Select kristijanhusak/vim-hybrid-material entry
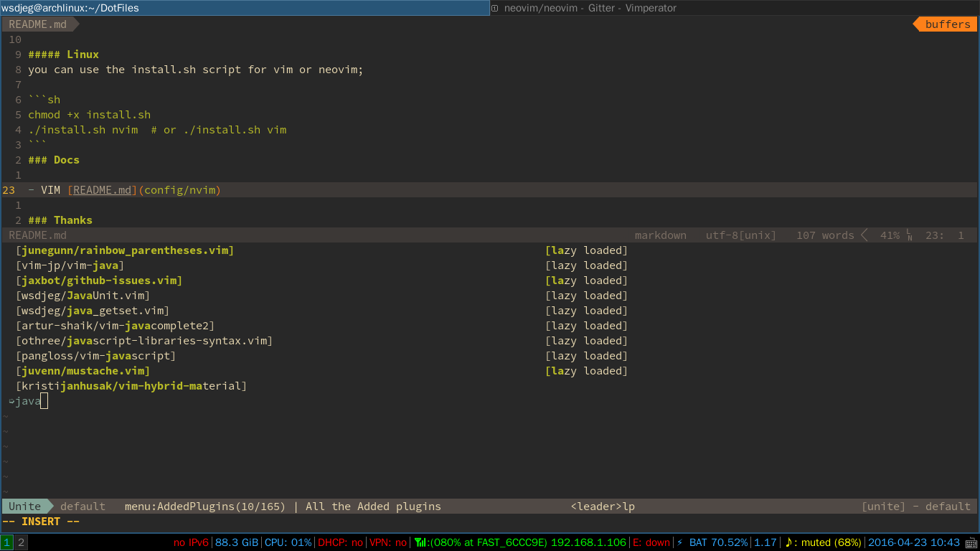The height and width of the screenshot is (551, 980). [131, 386]
